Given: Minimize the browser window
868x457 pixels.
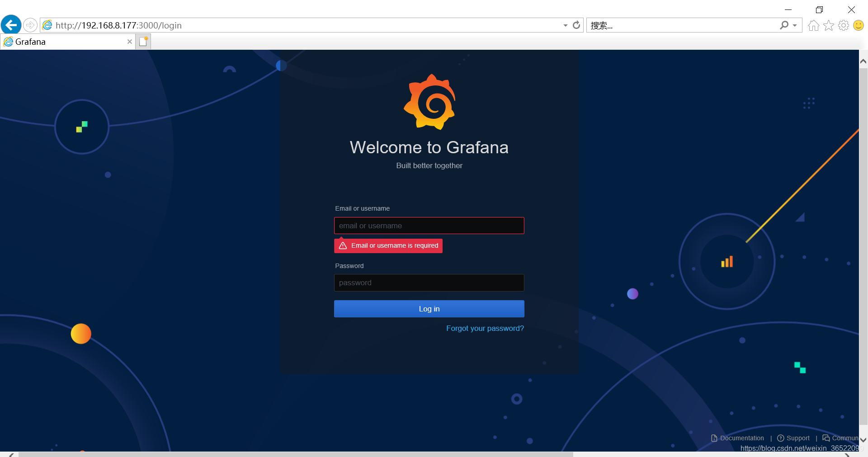Looking at the screenshot, I should tap(788, 9).
